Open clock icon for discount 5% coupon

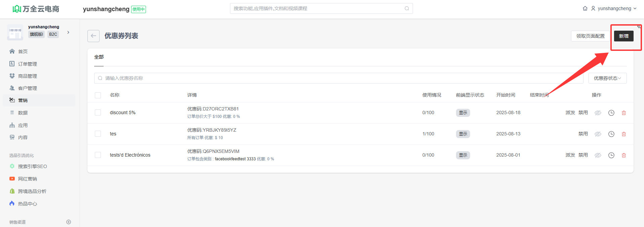coord(611,113)
